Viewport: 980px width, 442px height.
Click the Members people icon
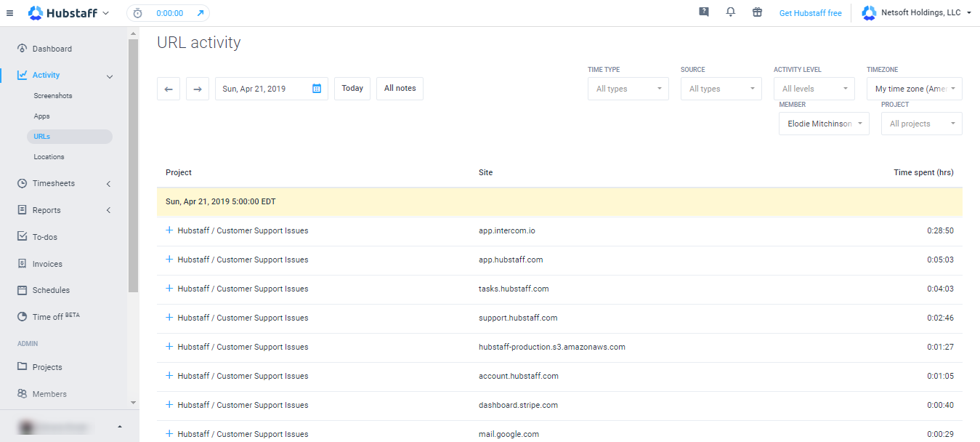point(22,394)
